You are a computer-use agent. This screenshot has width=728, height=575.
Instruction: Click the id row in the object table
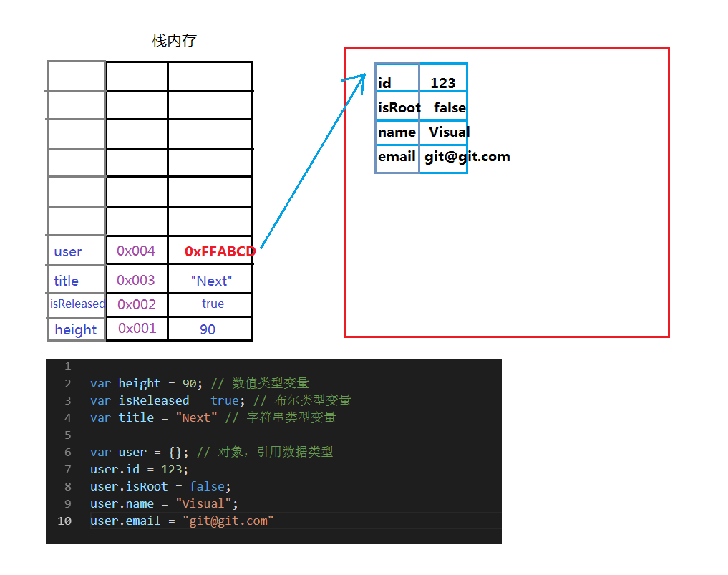coord(421,82)
